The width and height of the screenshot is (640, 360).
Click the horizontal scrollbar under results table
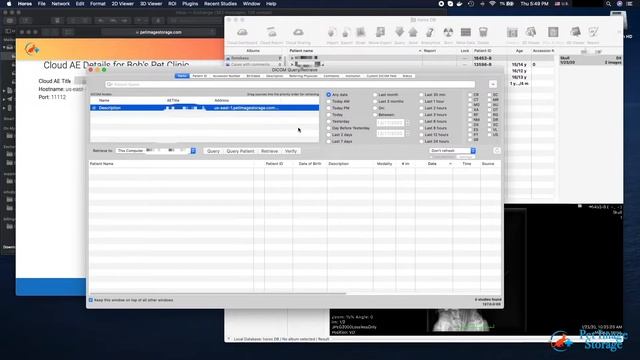[218, 293]
